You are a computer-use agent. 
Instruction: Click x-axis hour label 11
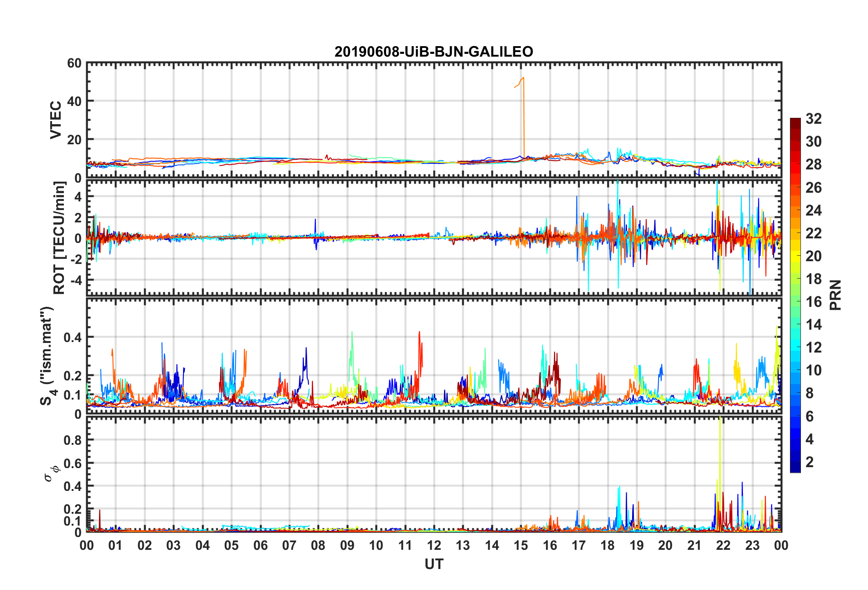point(405,545)
